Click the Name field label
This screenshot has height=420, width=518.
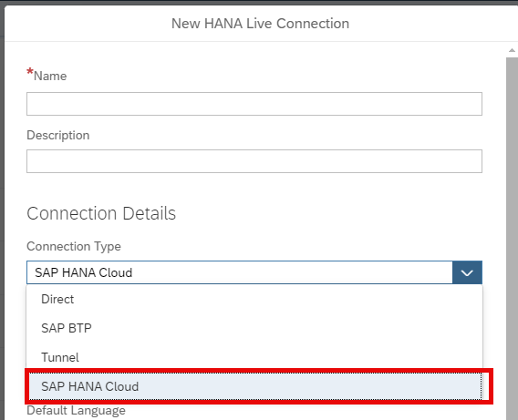50,76
